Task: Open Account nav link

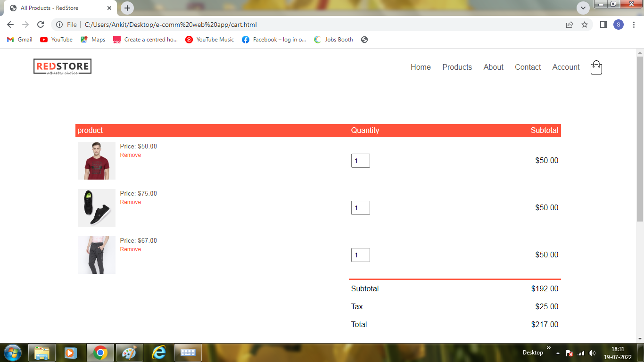Action: 566,67
